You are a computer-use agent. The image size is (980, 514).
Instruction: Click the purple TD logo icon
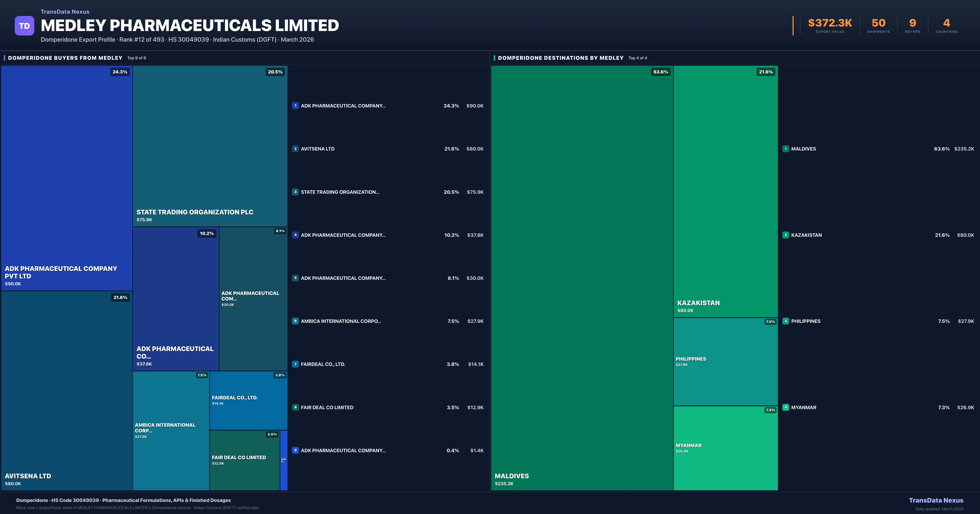click(24, 26)
